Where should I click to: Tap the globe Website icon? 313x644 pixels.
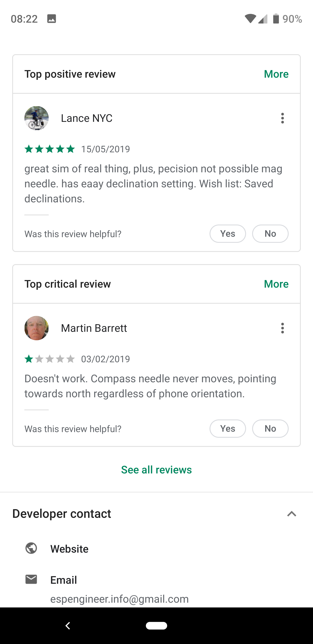pyautogui.click(x=31, y=548)
